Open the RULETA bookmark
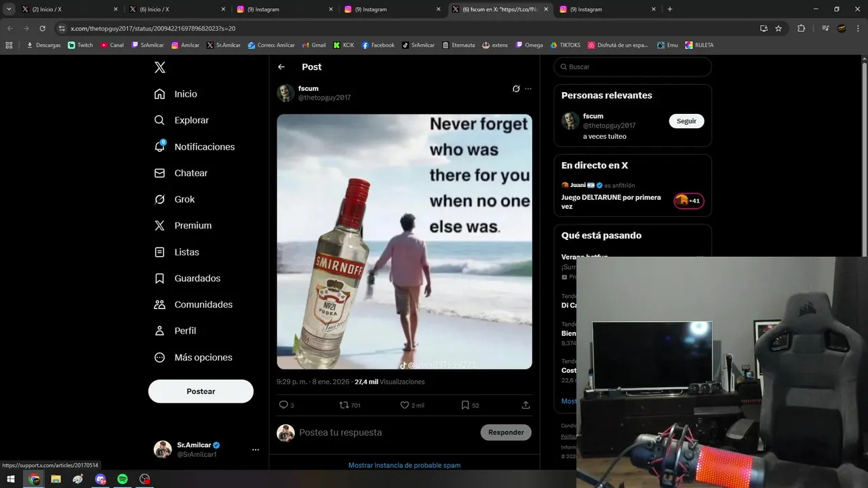868x488 pixels. pos(698,45)
